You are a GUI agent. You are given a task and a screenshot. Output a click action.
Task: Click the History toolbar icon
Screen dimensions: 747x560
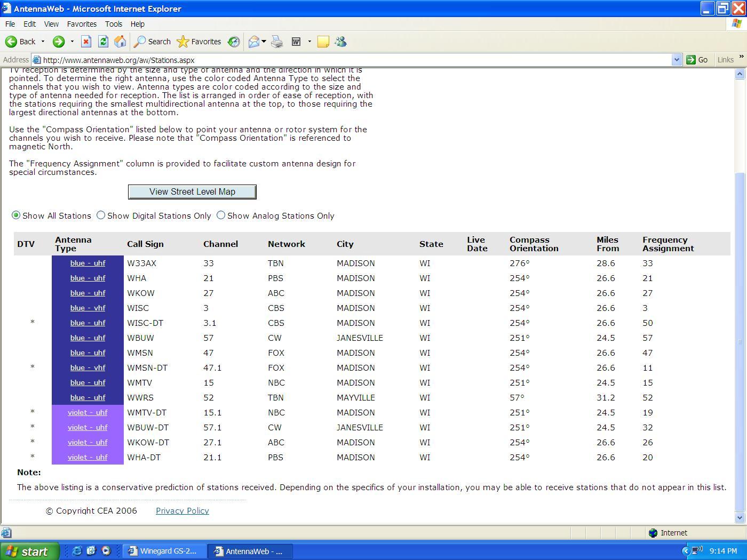click(x=234, y=42)
